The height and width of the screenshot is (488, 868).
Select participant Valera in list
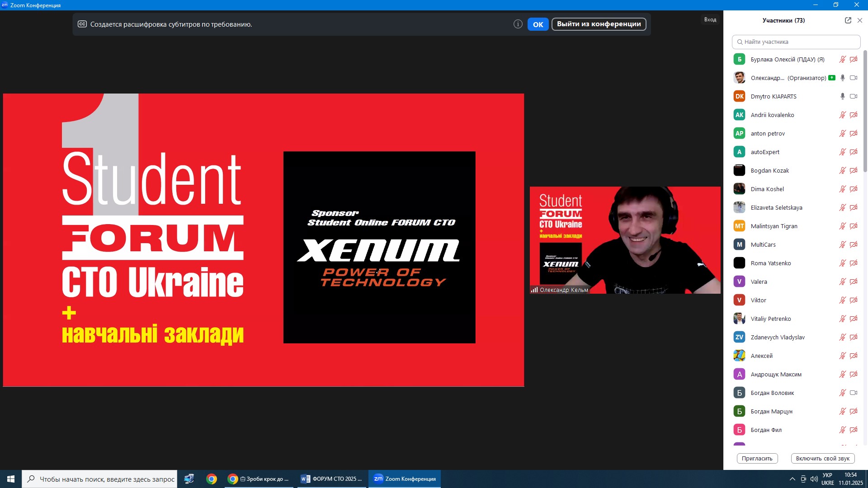796,282
